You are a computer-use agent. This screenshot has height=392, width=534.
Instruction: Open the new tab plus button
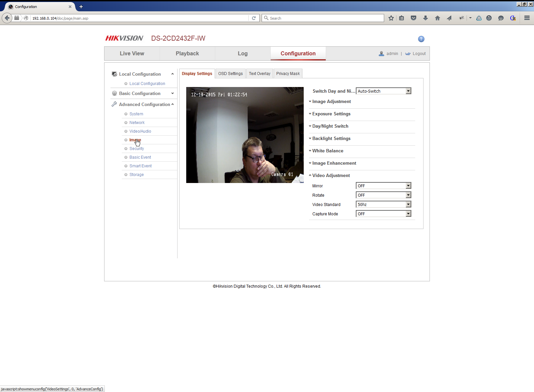click(x=81, y=7)
